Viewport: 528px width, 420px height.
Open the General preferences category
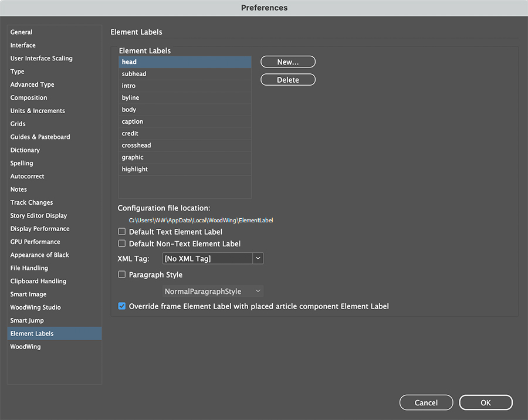coord(55,32)
